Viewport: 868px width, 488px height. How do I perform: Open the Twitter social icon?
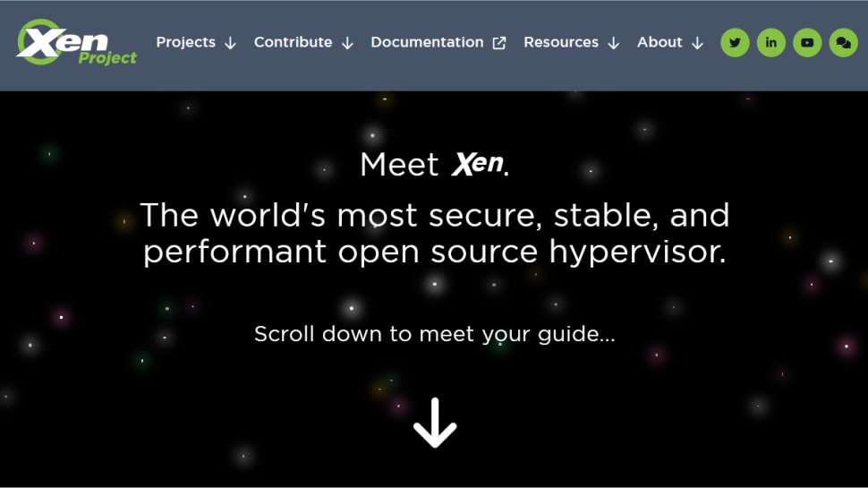coord(735,43)
